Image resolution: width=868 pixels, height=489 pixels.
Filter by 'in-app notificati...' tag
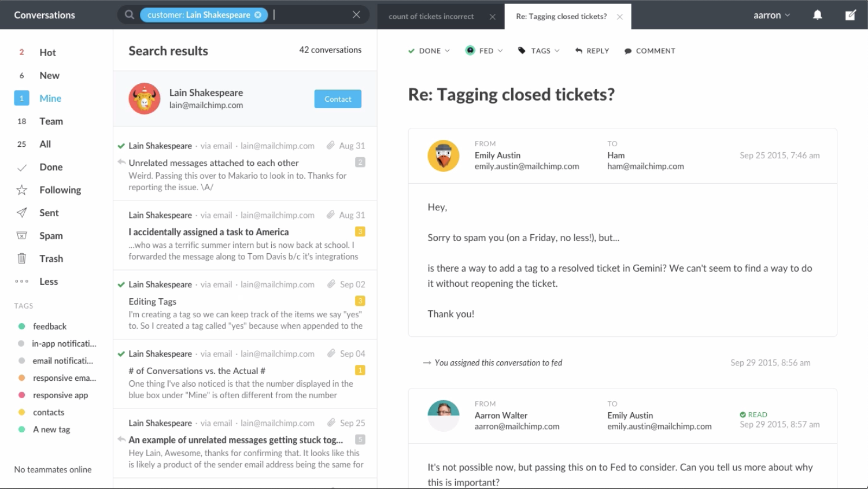point(64,344)
